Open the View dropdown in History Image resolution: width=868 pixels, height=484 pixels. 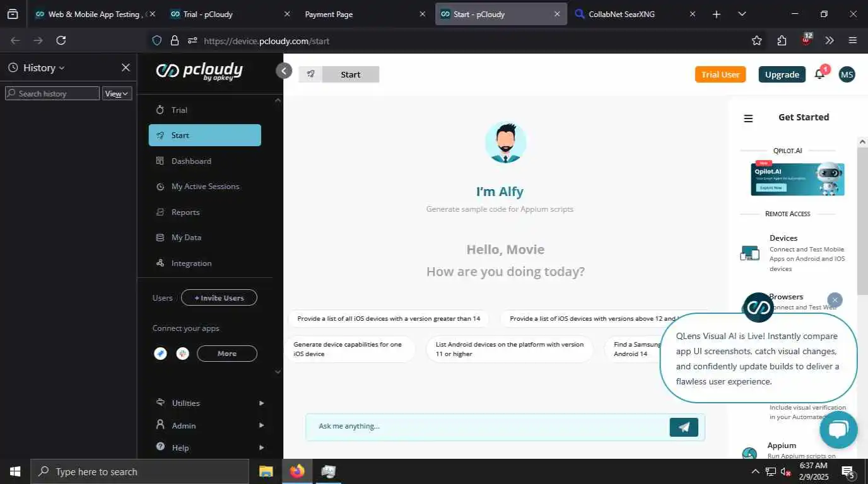[117, 93]
